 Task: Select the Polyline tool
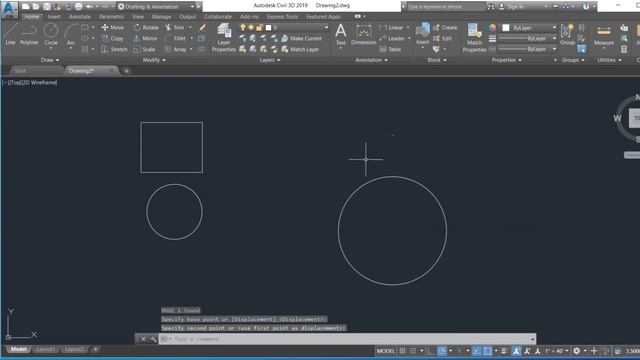[29, 34]
